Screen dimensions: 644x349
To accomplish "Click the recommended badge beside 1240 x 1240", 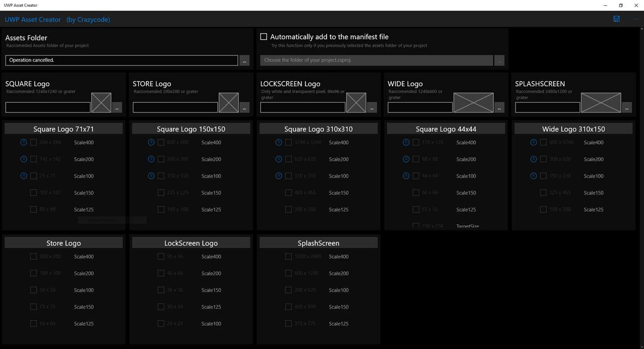I will [x=279, y=142].
